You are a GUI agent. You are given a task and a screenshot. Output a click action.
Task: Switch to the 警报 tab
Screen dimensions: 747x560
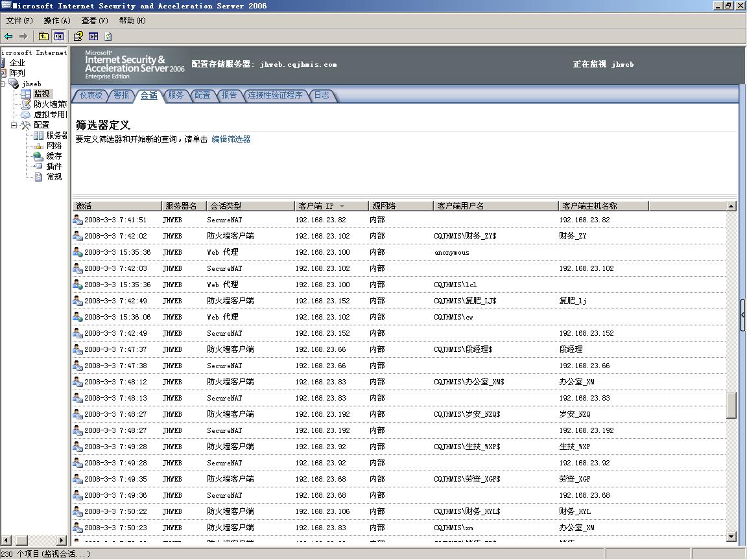coord(121,95)
